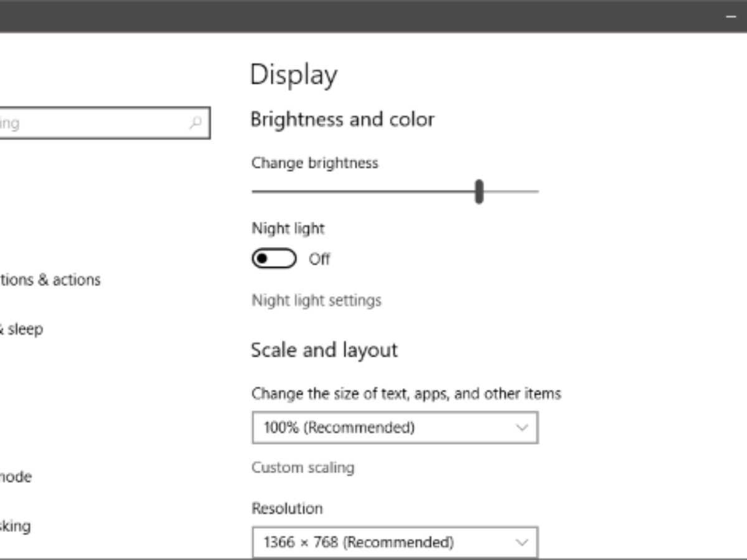Click the chevron arrow on the resolution dropdown
The width and height of the screenshot is (747, 560).
pyautogui.click(x=522, y=542)
